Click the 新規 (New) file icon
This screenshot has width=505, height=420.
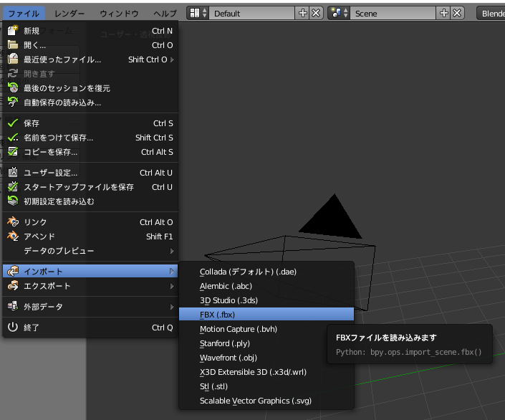tap(13, 31)
